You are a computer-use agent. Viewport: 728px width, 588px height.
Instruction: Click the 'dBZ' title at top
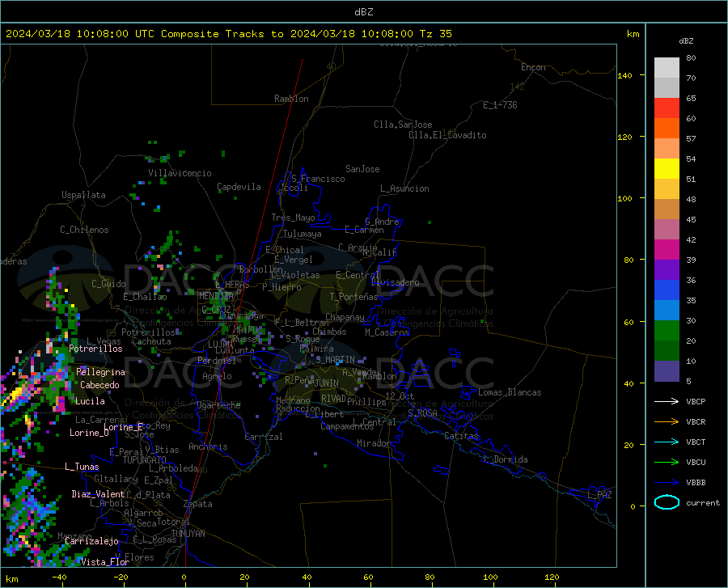coord(363,12)
